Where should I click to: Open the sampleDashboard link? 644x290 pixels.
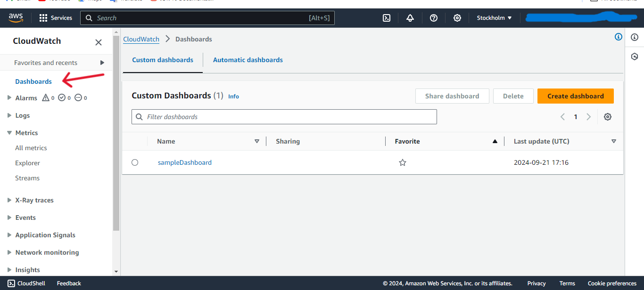(x=185, y=162)
